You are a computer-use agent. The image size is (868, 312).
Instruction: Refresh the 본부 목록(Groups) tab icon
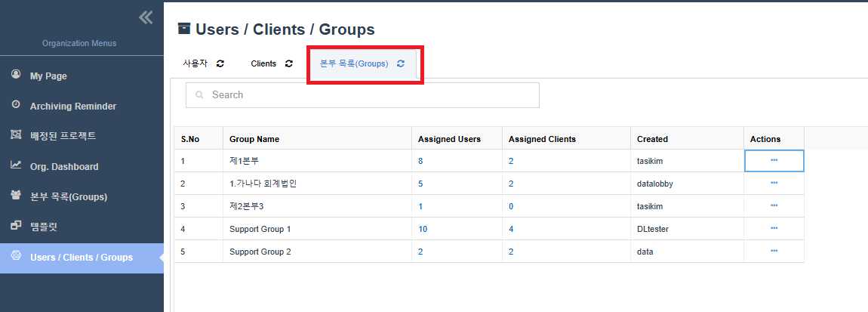tap(401, 64)
